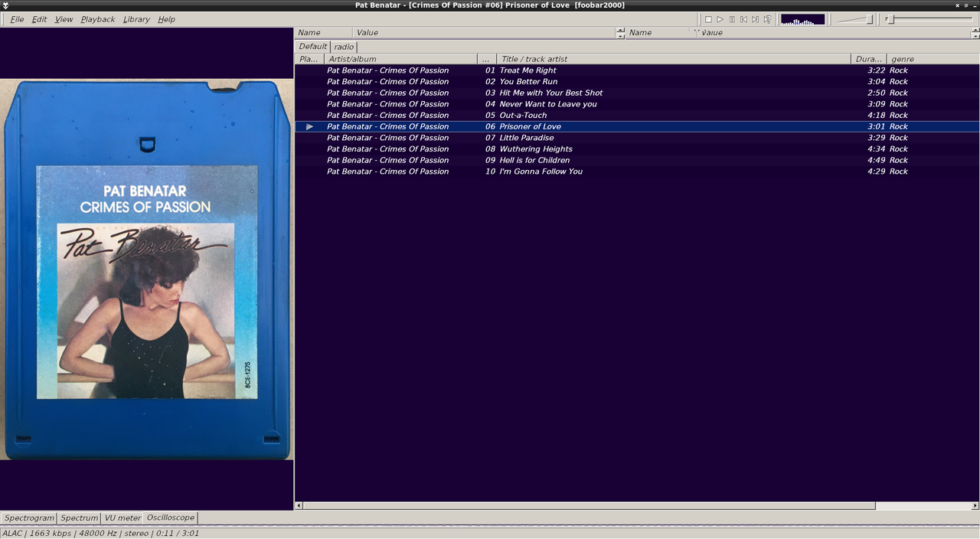Click the down arrow of the middle properties stepper
Viewport: 980px width, 539px height.
click(x=620, y=36)
